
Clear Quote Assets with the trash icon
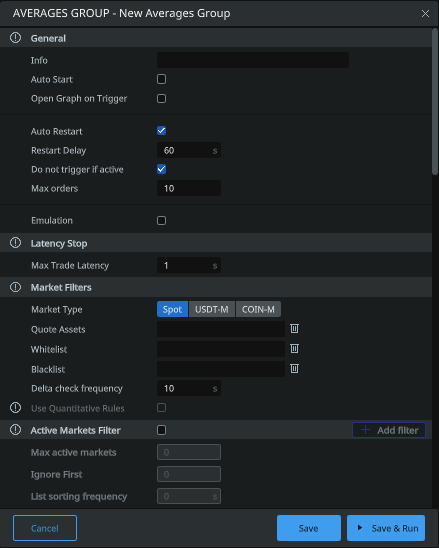[x=294, y=329]
